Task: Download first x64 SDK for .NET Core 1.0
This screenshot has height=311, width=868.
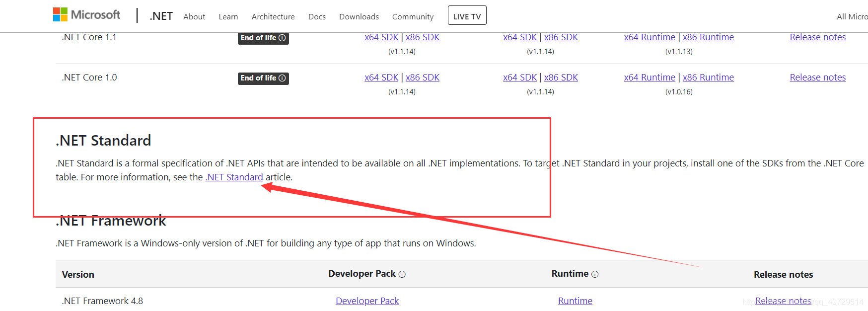Action: (x=381, y=78)
